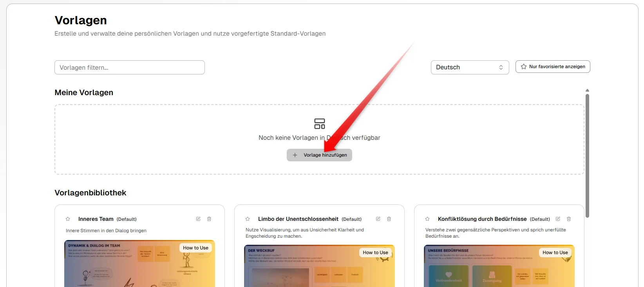Toggle favorite on Konfliktlösung durch Bedürfnisse
Viewport: 644px width, 287px height.
427,219
